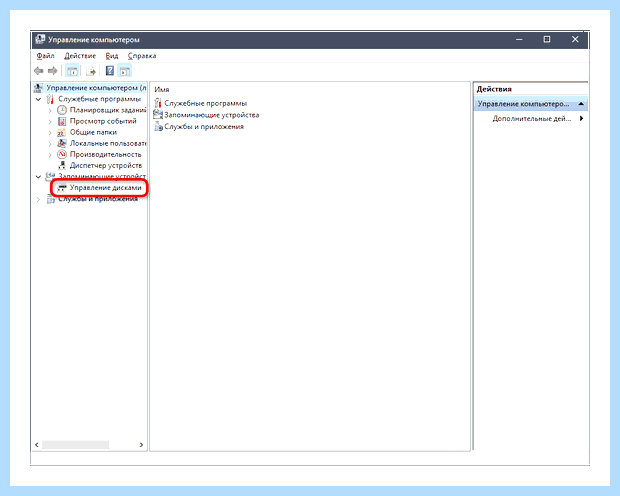The width and height of the screenshot is (620, 496).
Task: Click the Общие папки folder icon
Action: click(x=61, y=132)
